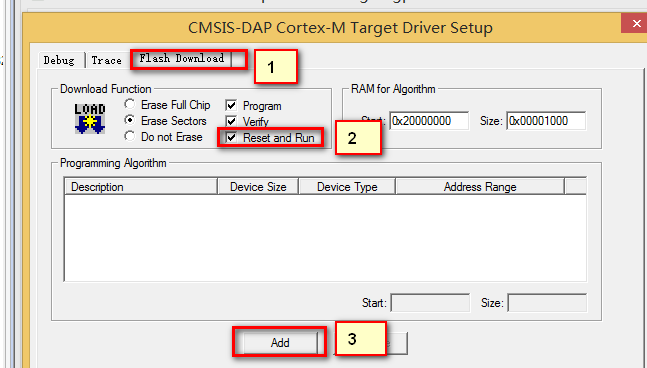The width and height of the screenshot is (647, 368).
Task: Click the Programming Algorithm Size field
Action: (x=547, y=303)
